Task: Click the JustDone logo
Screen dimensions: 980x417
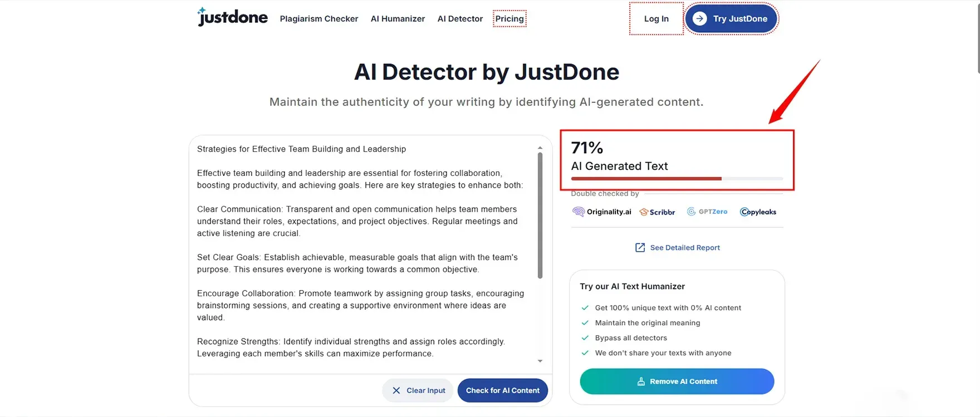Action: click(232, 17)
